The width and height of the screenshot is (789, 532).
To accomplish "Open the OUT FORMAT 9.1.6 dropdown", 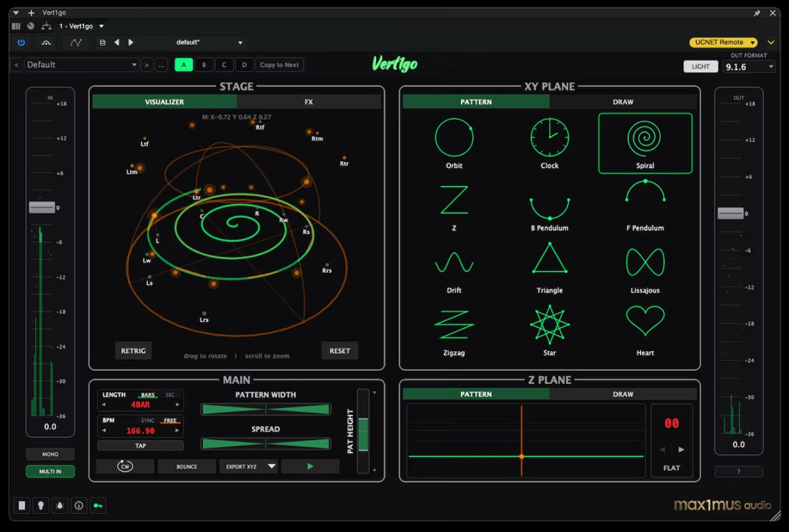I will 750,66.
